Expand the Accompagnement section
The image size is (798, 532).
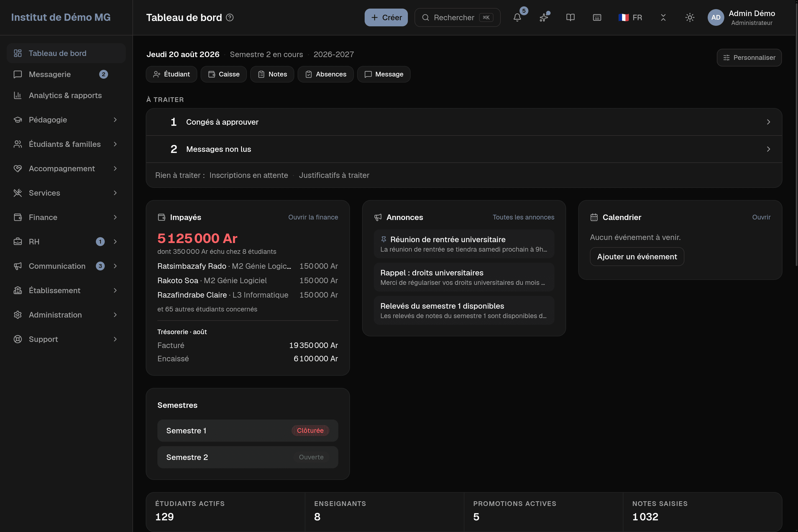point(66,169)
